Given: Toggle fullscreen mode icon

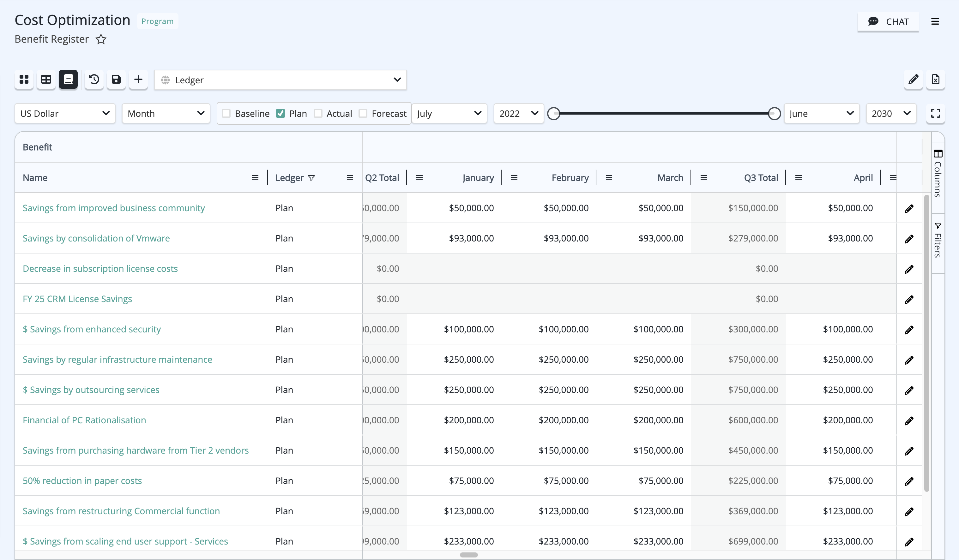Looking at the screenshot, I should click(935, 113).
